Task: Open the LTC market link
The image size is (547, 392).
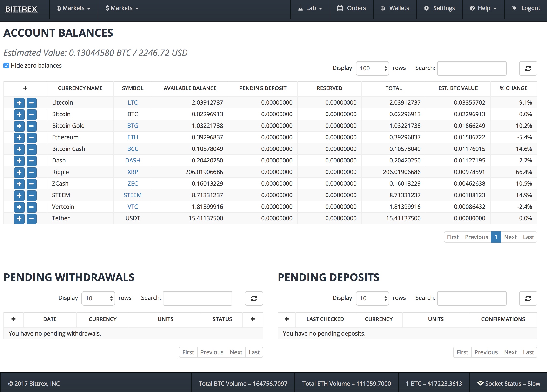Action: point(133,102)
